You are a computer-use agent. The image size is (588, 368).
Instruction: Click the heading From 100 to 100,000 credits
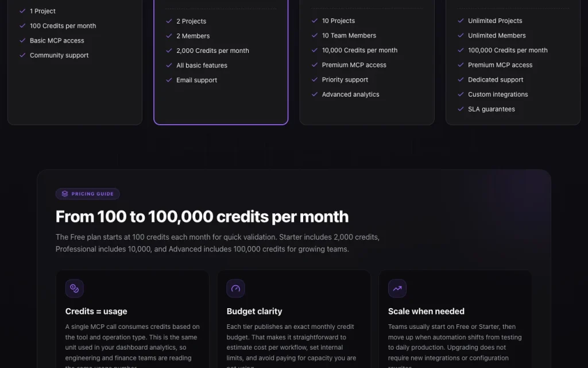point(202,217)
